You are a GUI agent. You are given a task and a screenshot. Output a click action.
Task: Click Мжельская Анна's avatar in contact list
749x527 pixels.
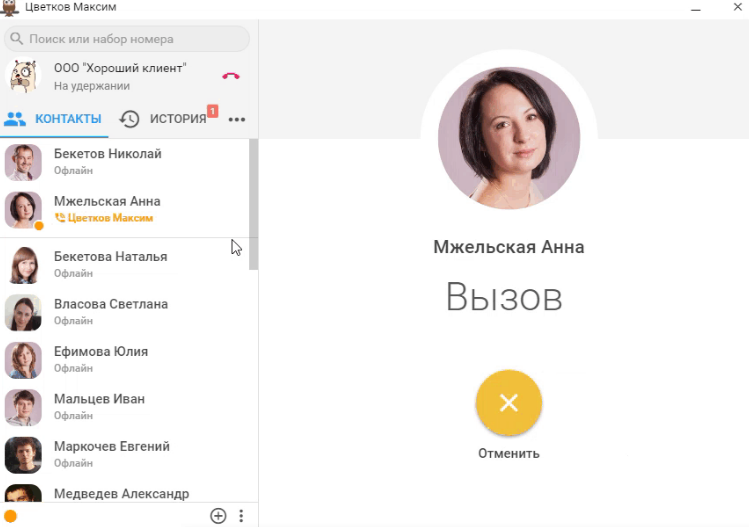[x=23, y=210]
